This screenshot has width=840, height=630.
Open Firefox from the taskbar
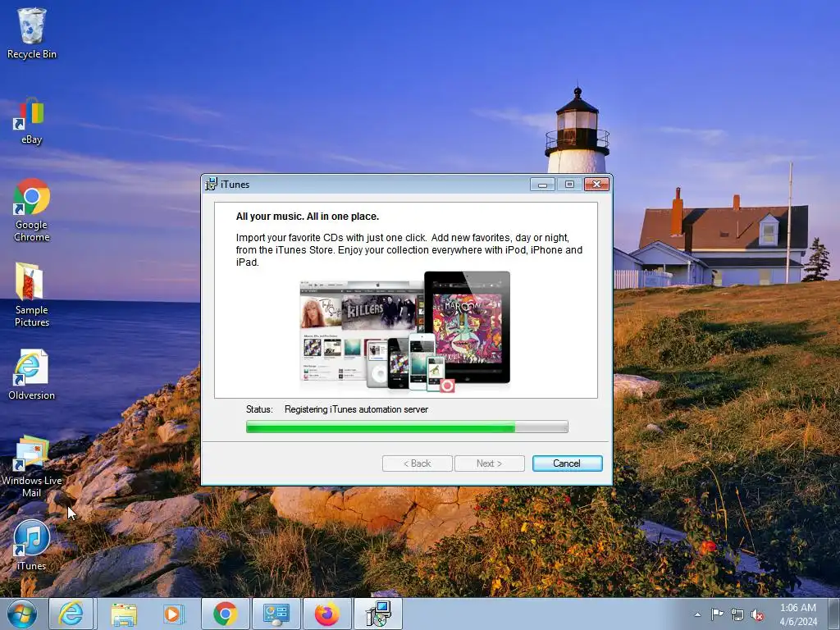pos(326,614)
